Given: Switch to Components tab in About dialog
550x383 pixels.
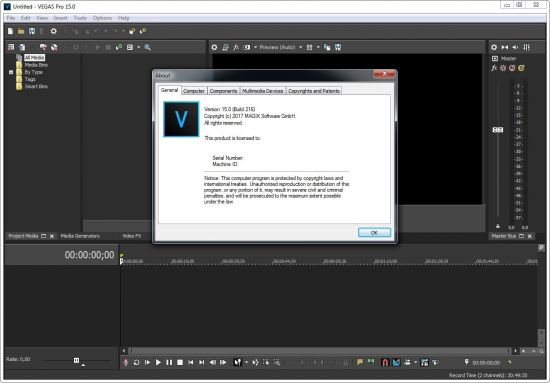Looking at the screenshot, I should coord(223,91).
